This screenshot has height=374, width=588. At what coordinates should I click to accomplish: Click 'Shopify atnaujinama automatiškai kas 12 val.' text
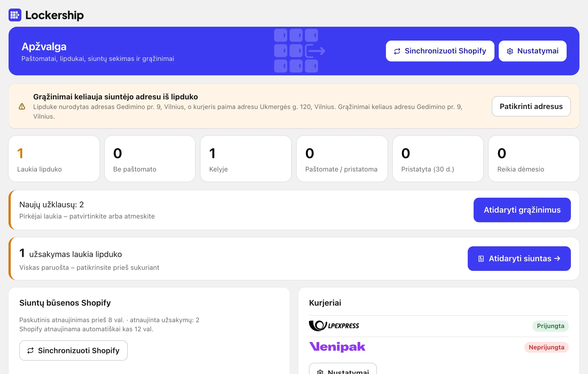(86, 329)
